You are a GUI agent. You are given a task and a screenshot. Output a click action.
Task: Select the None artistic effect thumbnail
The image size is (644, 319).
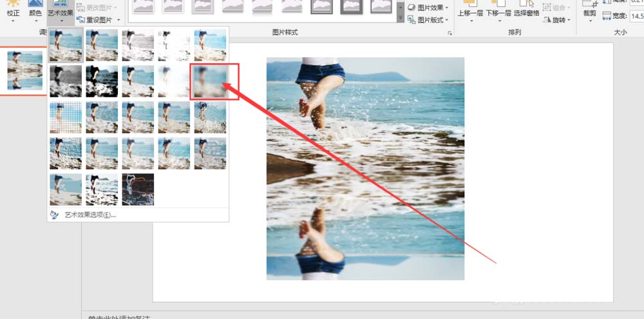tap(66, 45)
